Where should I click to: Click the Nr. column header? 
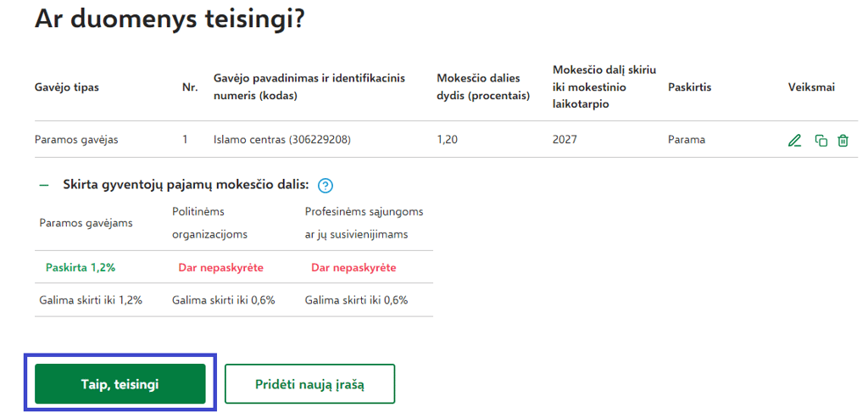[x=190, y=87]
